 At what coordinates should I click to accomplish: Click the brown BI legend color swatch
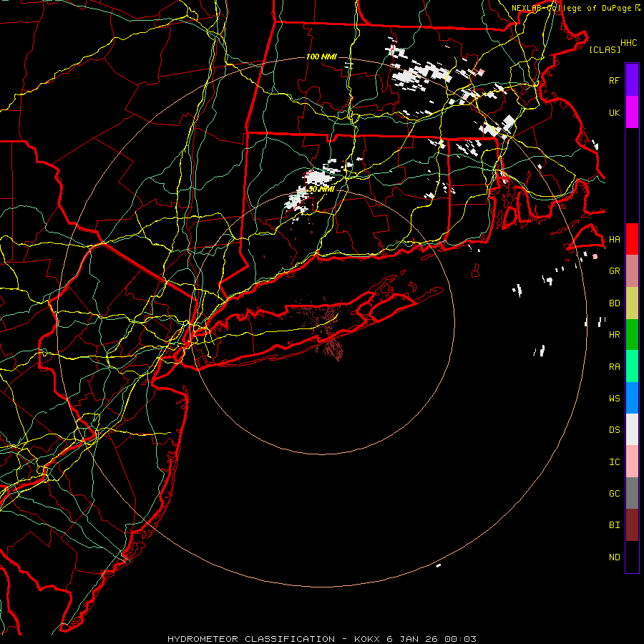632,525
